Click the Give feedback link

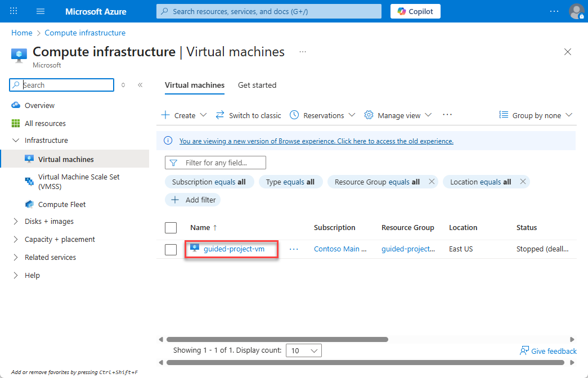[x=554, y=351]
